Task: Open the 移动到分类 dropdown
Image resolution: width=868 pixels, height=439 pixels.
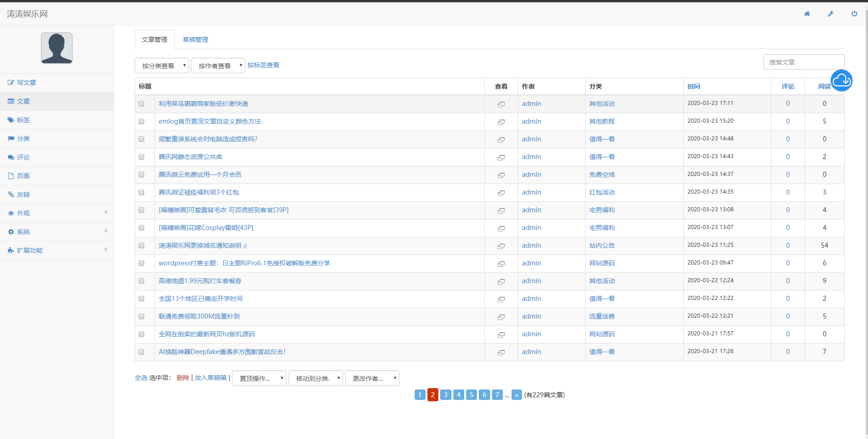Action: pyautogui.click(x=316, y=378)
